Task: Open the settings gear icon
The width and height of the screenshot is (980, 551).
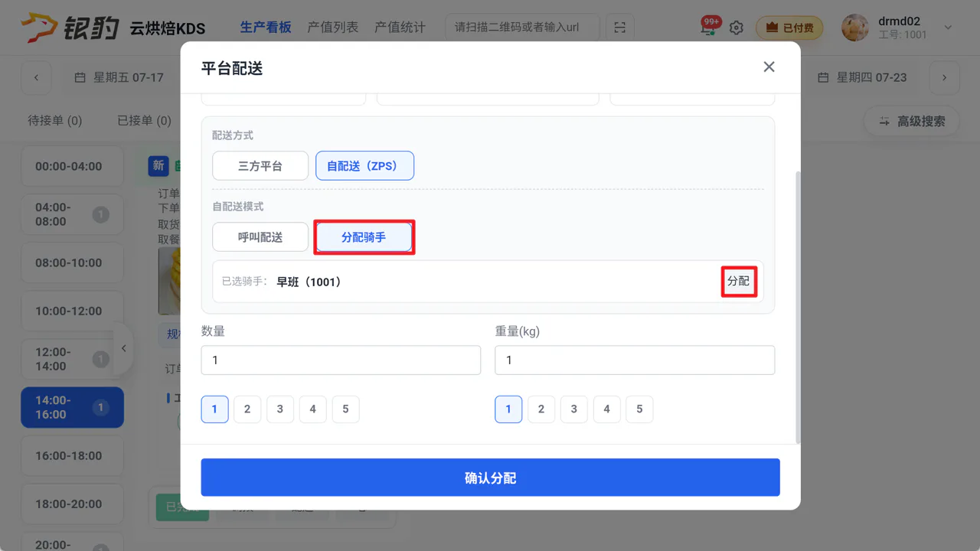Action: [x=736, y=28]
